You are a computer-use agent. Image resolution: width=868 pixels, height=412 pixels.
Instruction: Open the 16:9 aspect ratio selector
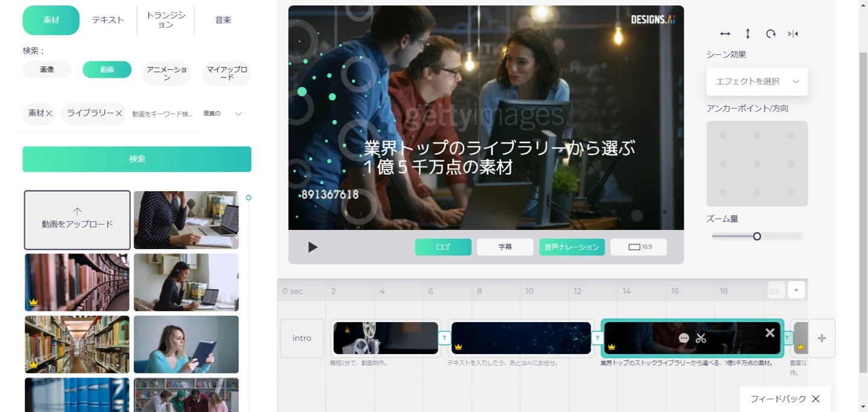tap(638, 247)
